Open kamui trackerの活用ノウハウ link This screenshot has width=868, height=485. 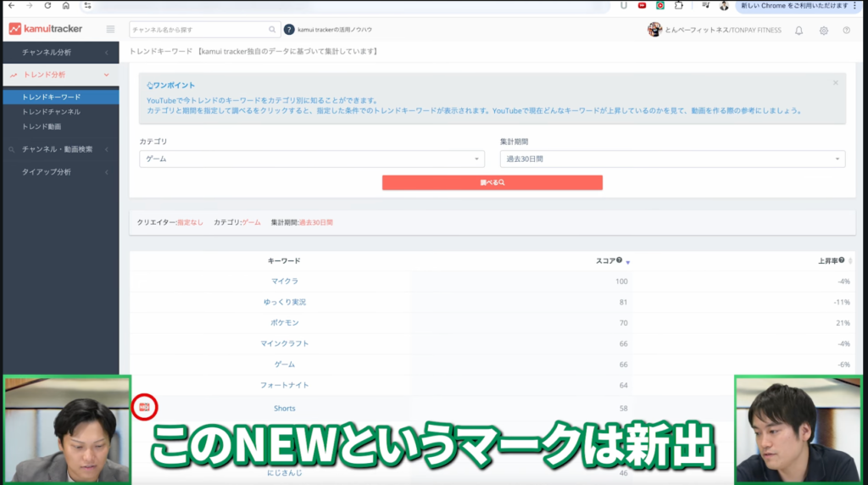[x=335, y=30]
